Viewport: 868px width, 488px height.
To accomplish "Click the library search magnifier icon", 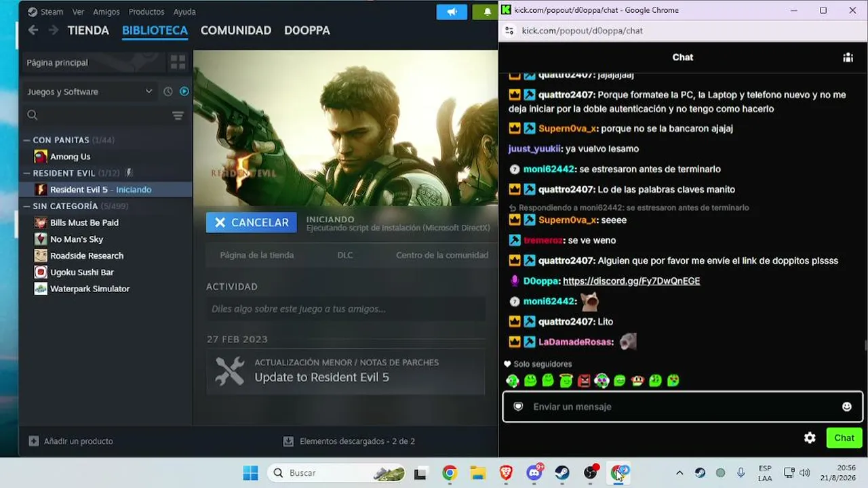I will [33, 115].
